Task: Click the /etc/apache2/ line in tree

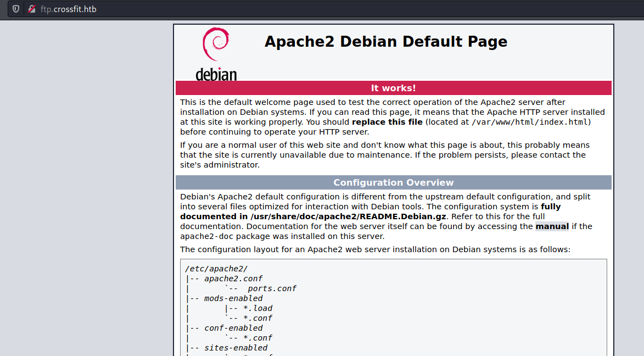Action: click(216, 269)
